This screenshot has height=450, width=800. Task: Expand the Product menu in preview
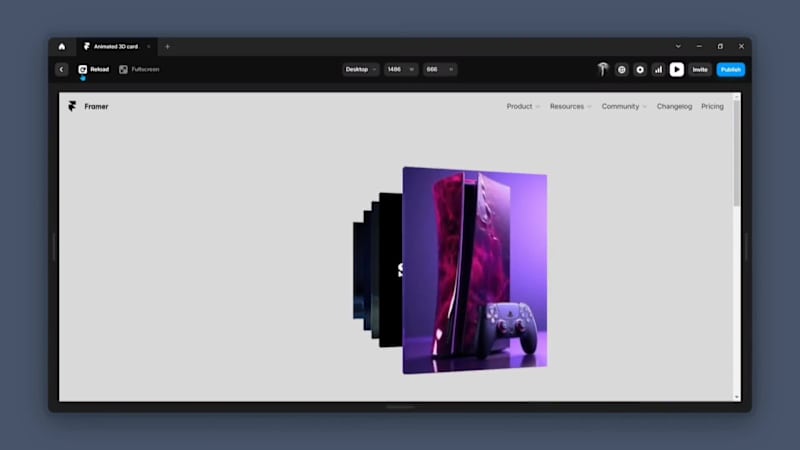coord(523,106)
